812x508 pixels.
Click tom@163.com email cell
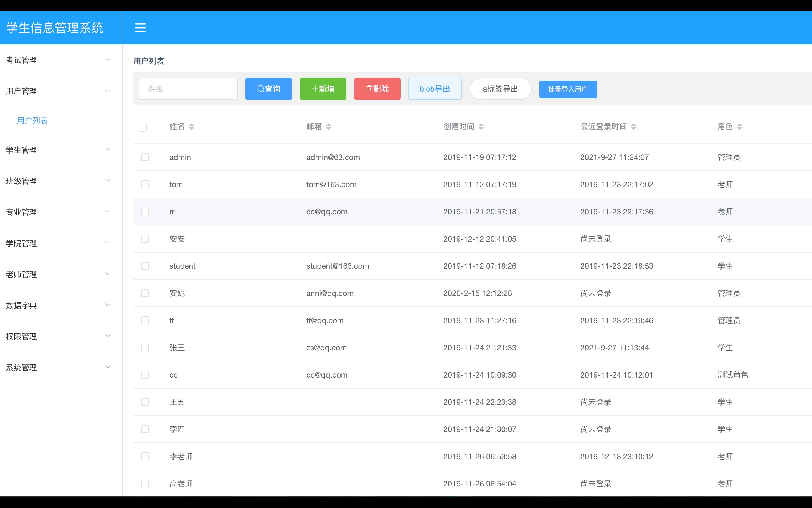[331, 184]
